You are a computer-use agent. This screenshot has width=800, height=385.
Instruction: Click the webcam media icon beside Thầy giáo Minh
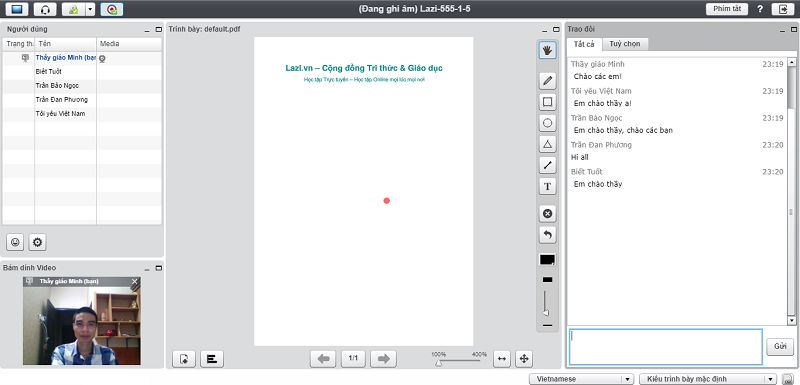(x=102, y=59)
